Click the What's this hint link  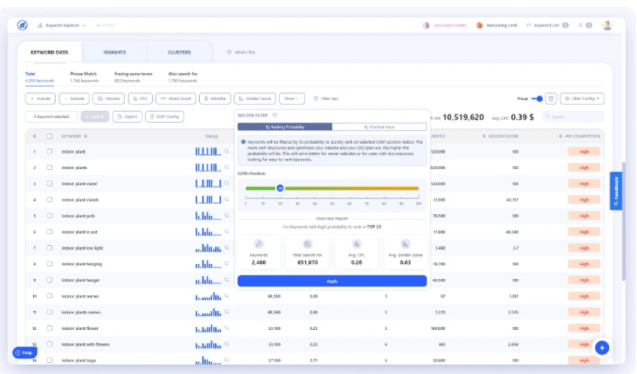(241, 52)
